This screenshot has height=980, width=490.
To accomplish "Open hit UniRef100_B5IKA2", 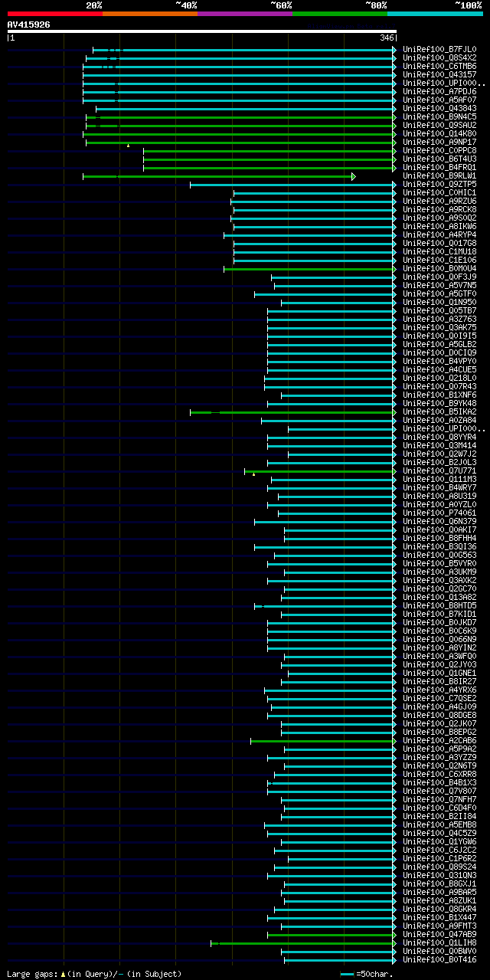I will pyautogui.click(x=439, y=411).
